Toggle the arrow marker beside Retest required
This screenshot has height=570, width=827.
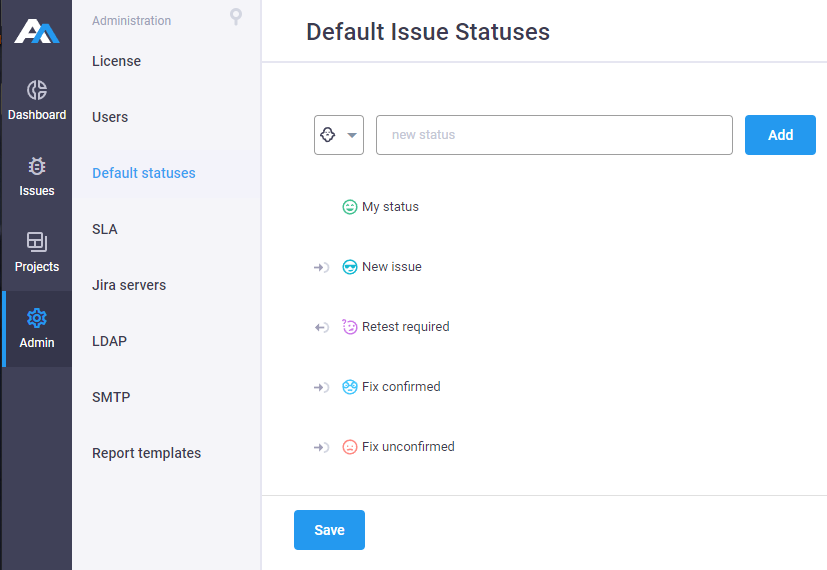(x=321, y=327)
